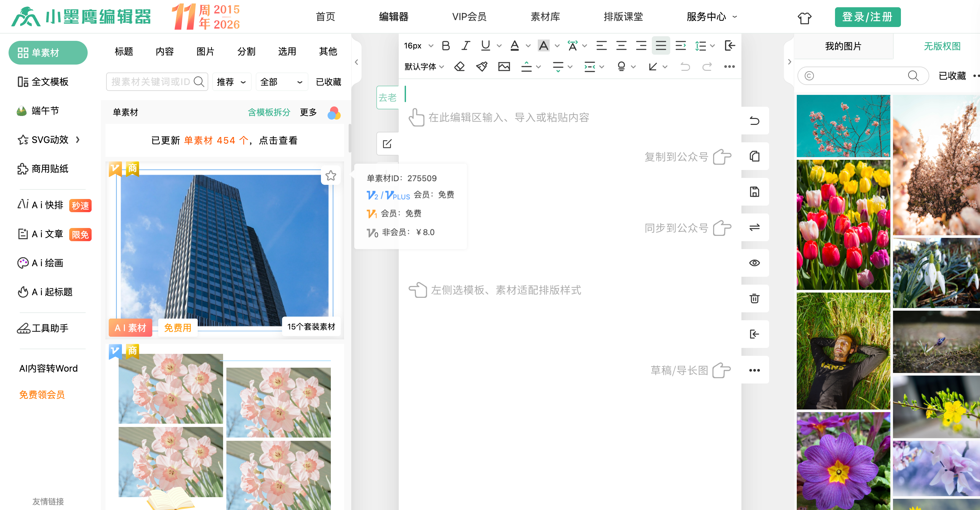Click the side margin indent icon

[x=590, y=67]
